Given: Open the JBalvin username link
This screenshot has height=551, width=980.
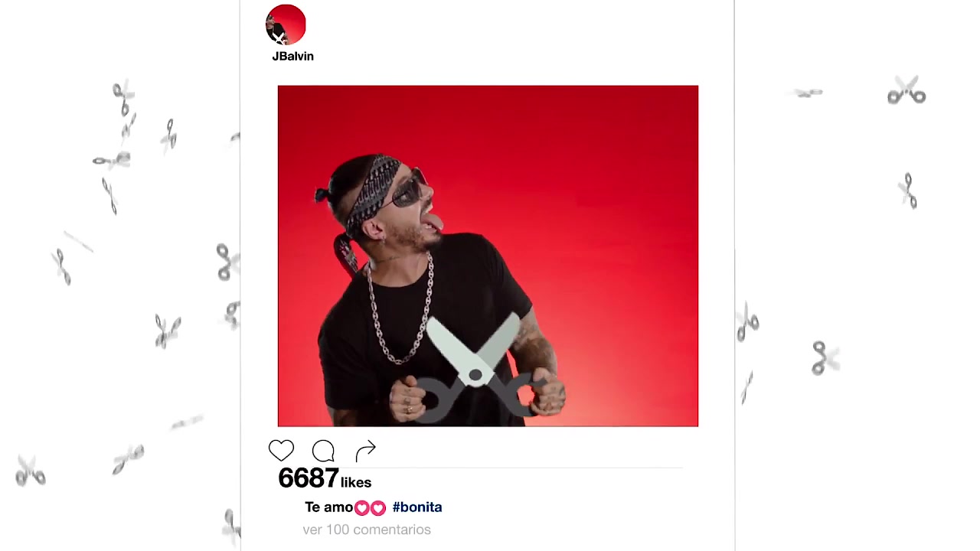Looking at the screenshot, I should pos(292,56).
